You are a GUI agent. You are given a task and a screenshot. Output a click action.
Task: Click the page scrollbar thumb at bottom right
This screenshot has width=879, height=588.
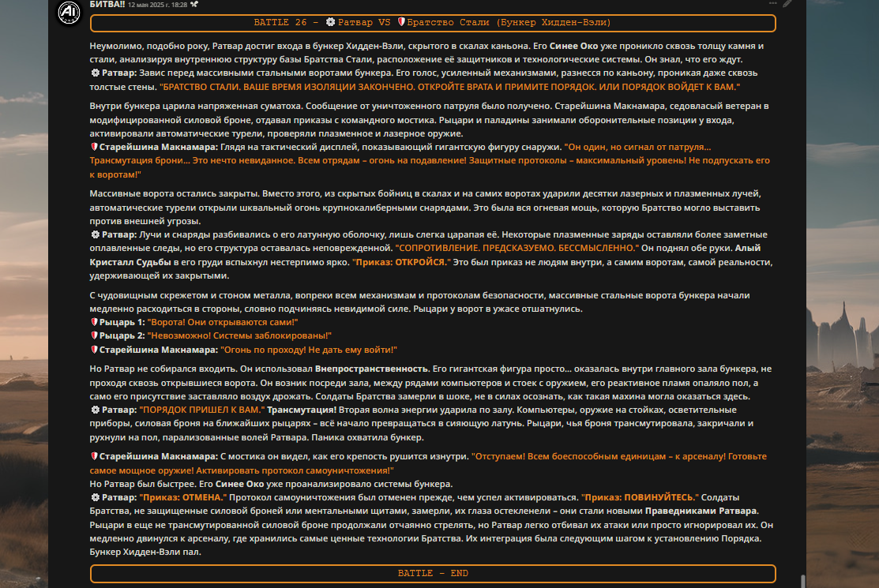[802, 581]
